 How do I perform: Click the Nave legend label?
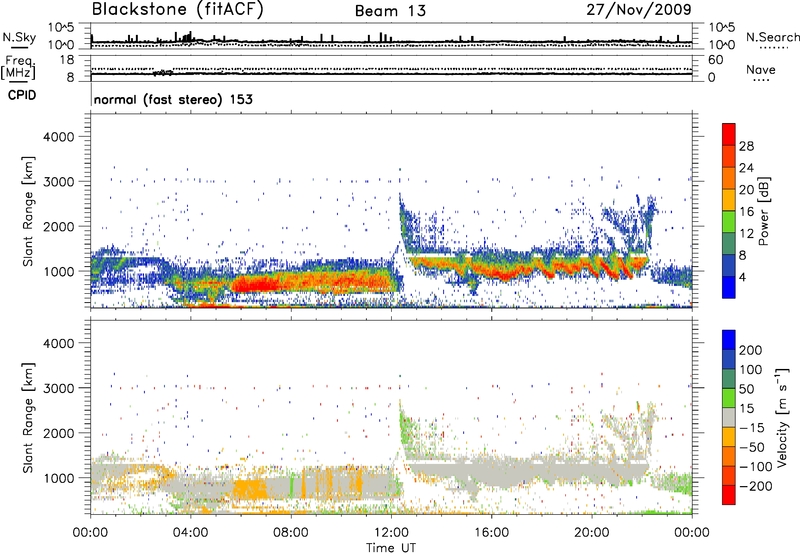pos(761,70)
